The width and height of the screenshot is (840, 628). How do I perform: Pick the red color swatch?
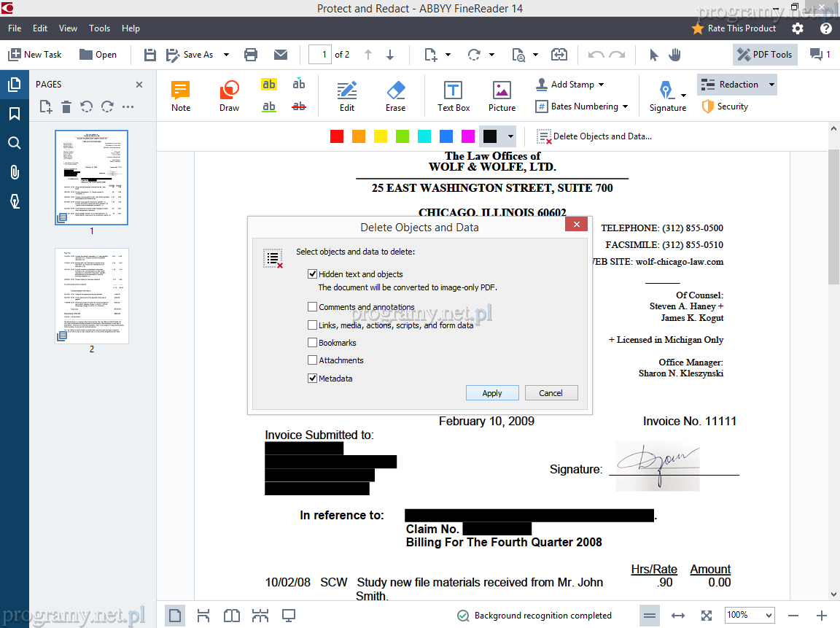[x=337, y=136]
